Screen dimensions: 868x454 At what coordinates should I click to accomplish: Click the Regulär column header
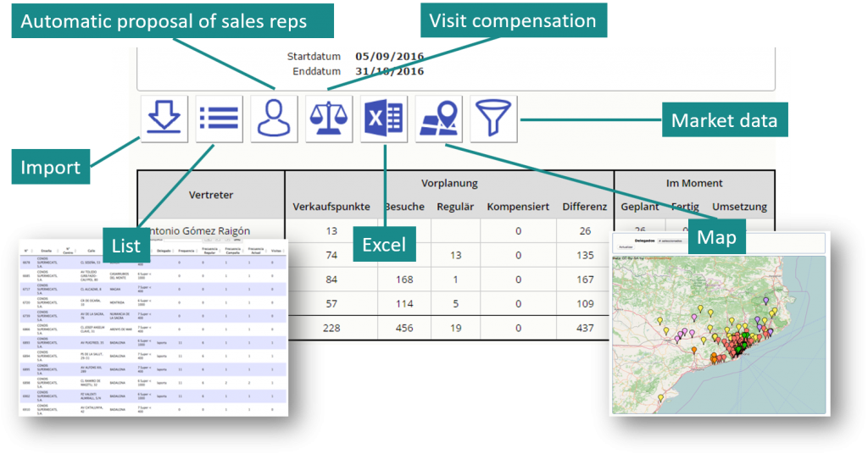point(454,207)
